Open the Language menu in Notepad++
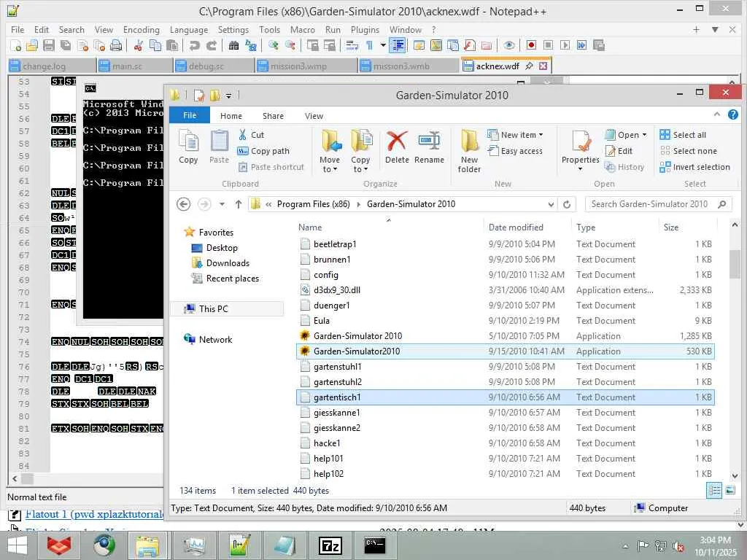The height and width of the screenshot is (560, 747). click(x=189, y=29)
